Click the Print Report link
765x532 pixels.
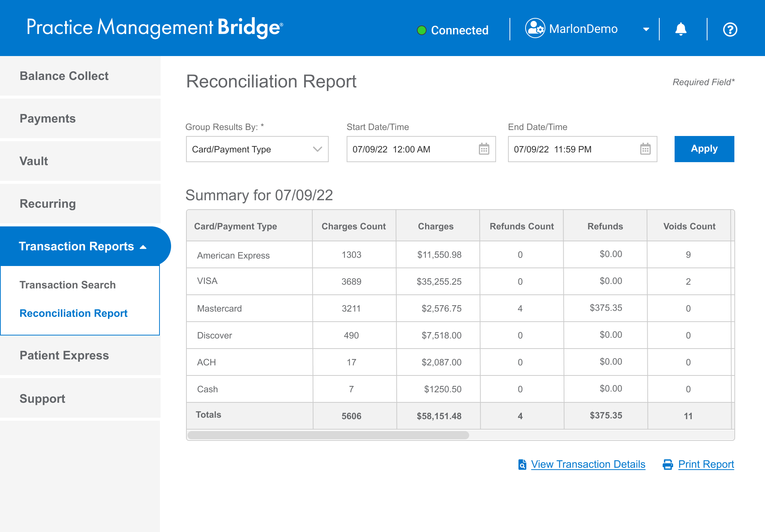[706, 464]
